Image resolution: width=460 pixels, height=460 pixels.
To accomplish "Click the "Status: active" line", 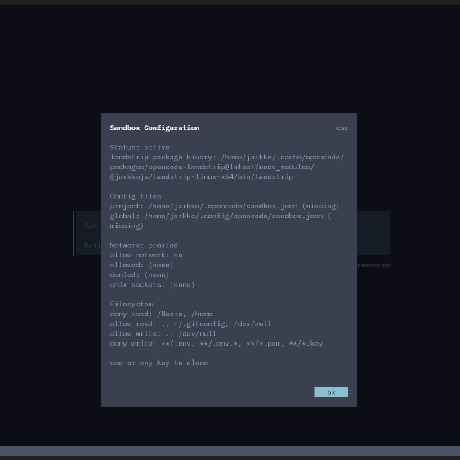I will (x=140, y=147).
